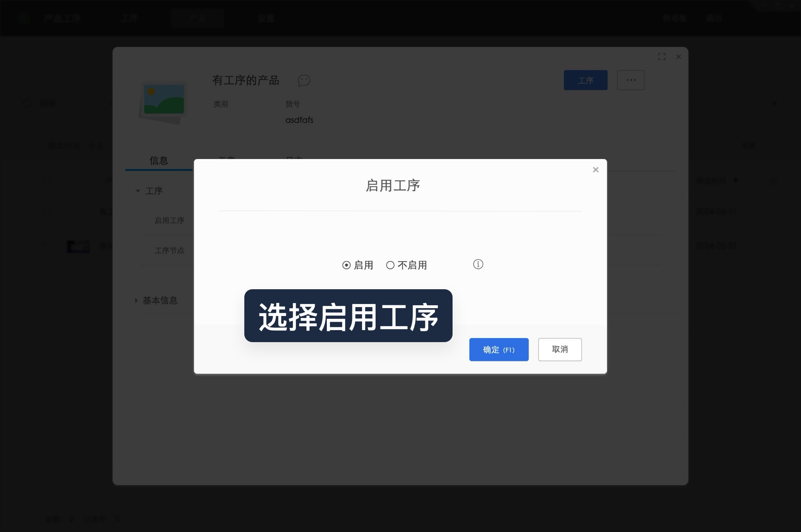Expand the 基本信息 section
This screenshot has height=532, width=801.
click(x=135, y=300)
